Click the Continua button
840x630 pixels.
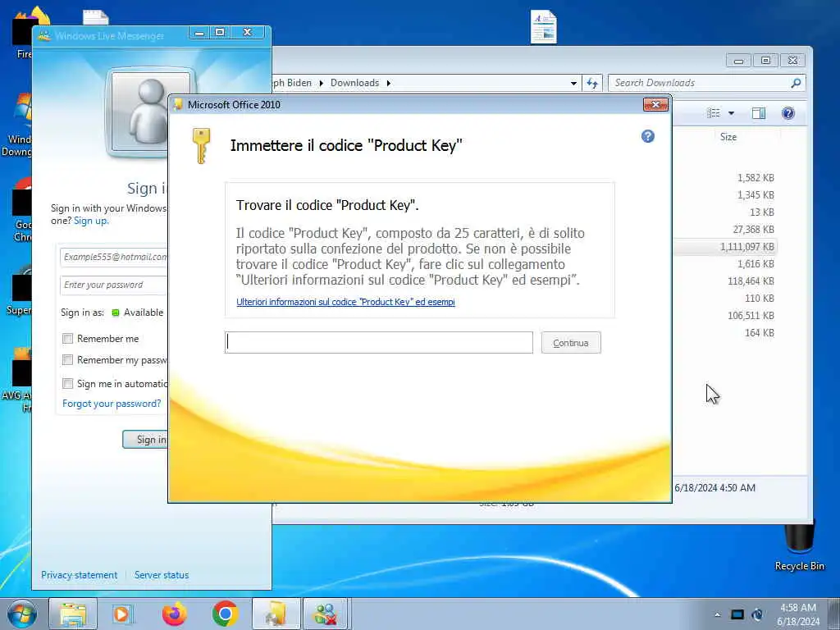[x=571, y=343]
